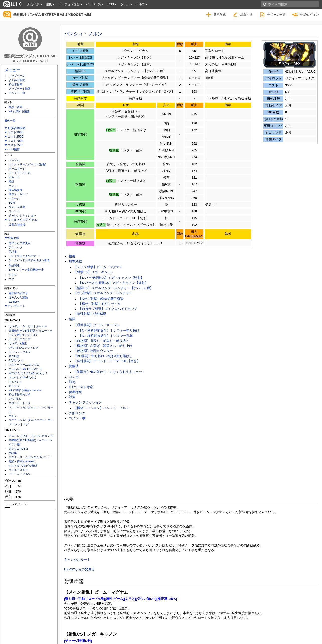This screenshot has height=644, width=322.
Task: Open the ダメージ計算 link
Action: (17, 207)
